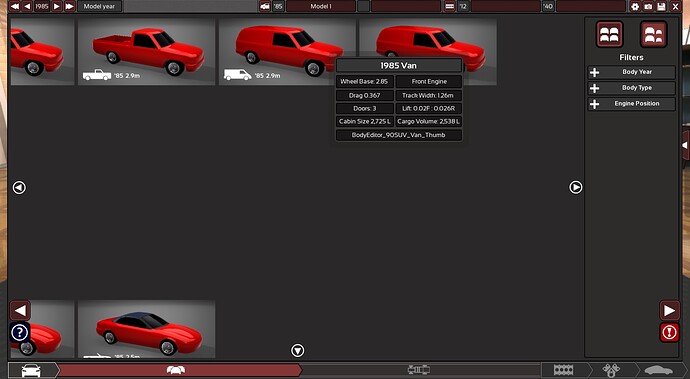Open the body selection tab in bottom bar

pyautogui.click(x=176, y=370)
